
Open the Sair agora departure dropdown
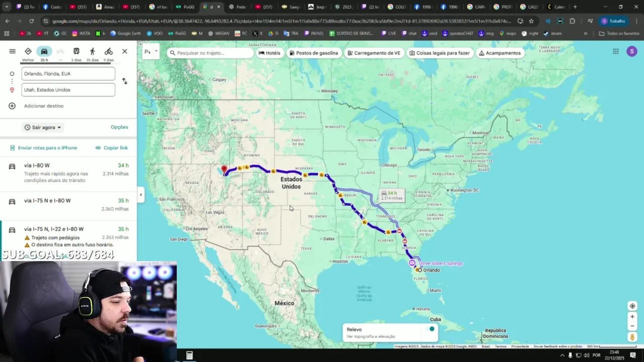(x=43, y=127)
